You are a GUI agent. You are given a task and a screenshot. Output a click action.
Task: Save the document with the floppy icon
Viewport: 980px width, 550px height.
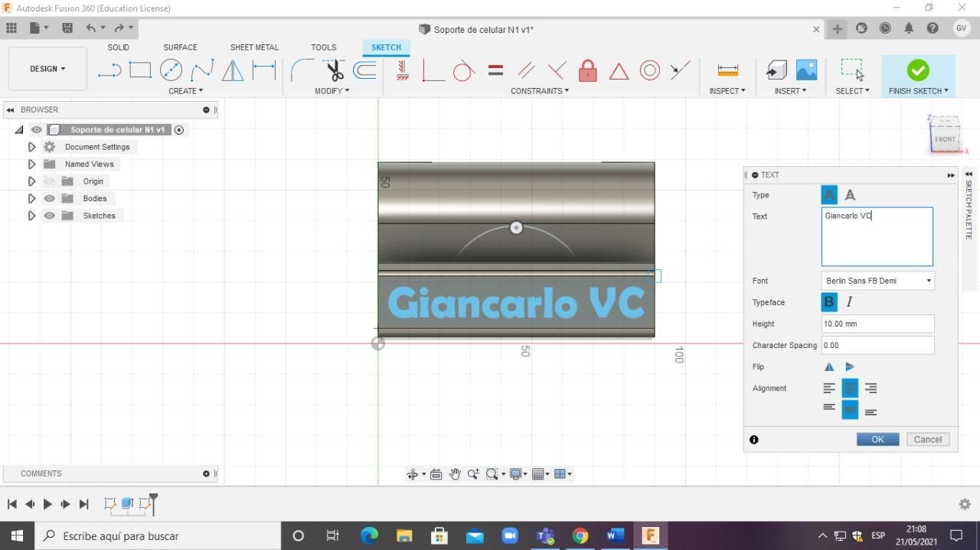pyautogui.click(x=67, y=28)
